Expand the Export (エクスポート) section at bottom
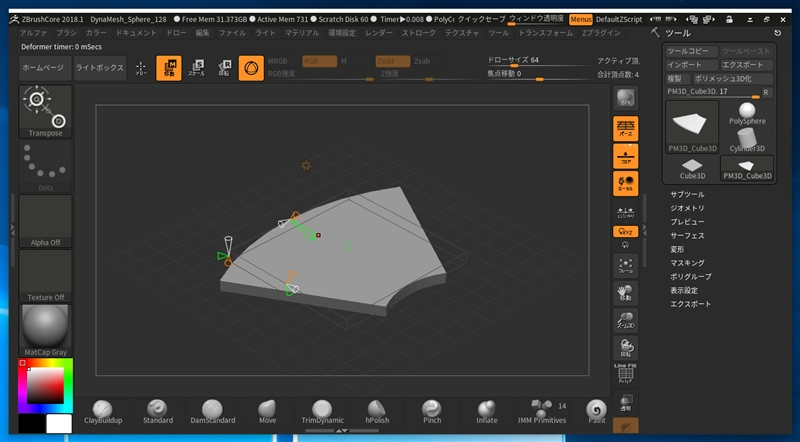Viewport: 800px width, 442px height. pyautogui.click(x=690, y=304)
